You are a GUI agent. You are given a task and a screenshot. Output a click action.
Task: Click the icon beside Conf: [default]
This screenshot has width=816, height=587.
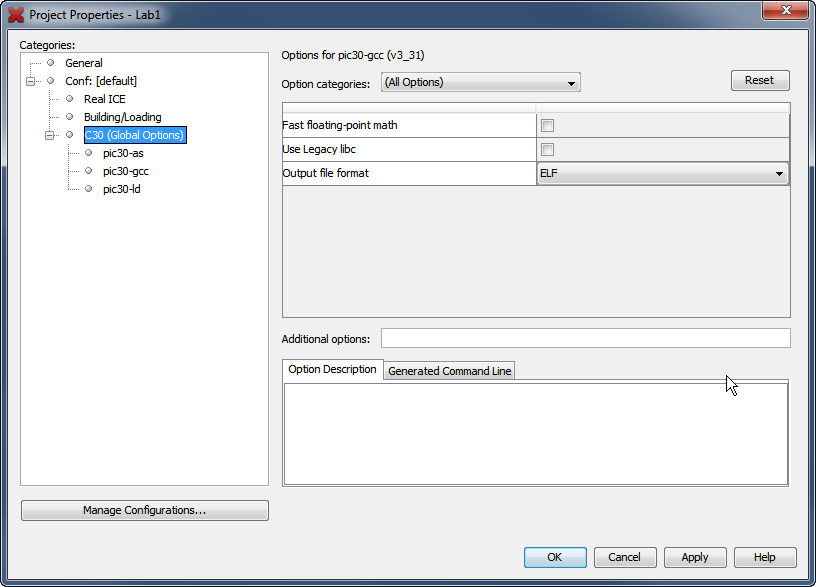(x=50, y=81)
